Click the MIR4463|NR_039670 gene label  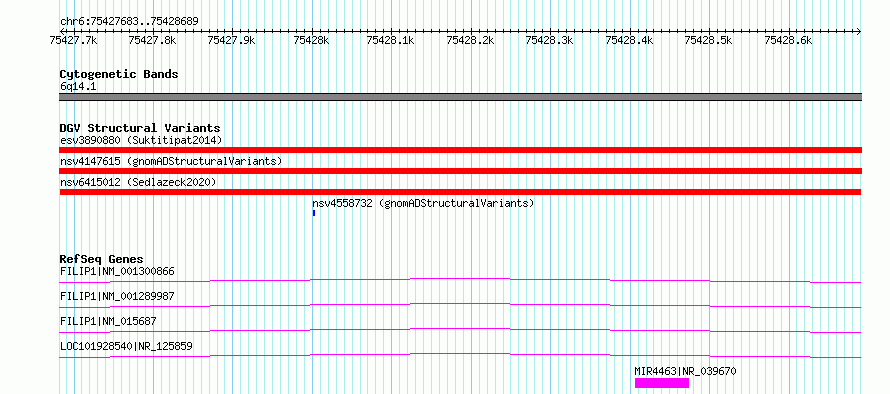[x=686, y=371]
